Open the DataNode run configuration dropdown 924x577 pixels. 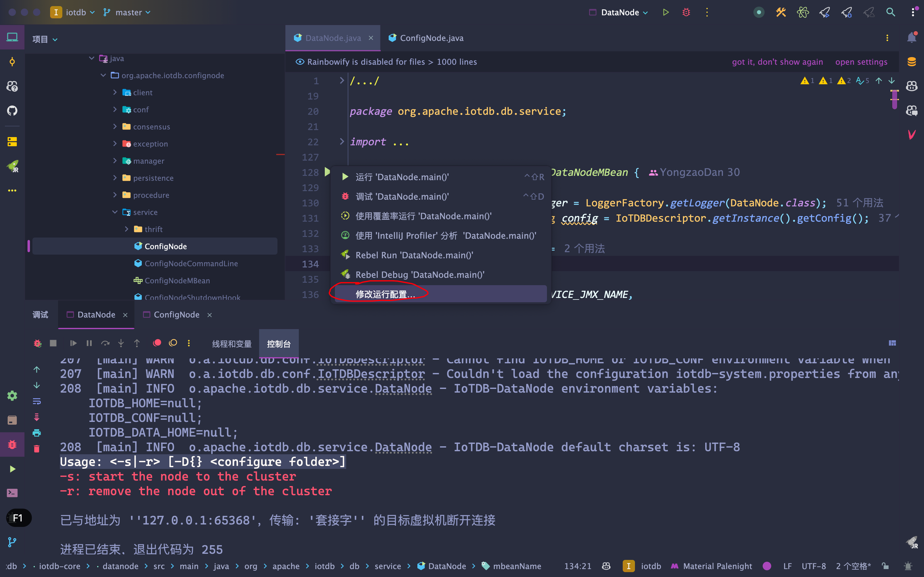point(619,12)
